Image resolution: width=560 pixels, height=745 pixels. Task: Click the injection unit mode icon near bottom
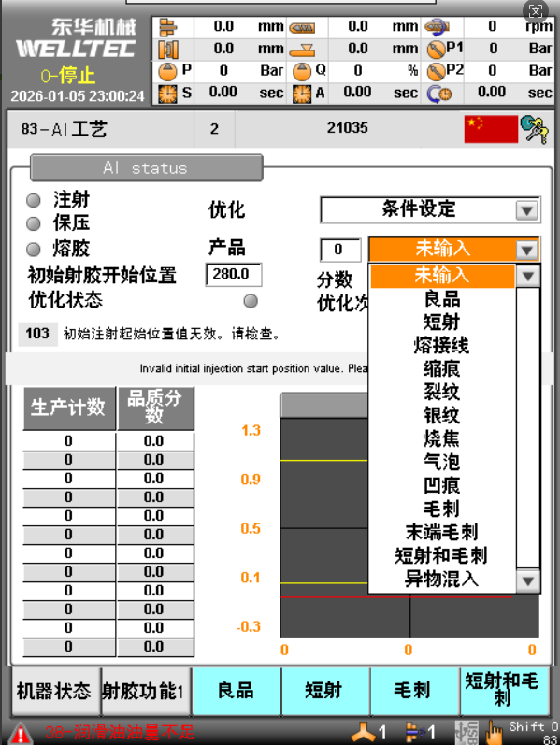pyautogui.click(x=415, y=732)
